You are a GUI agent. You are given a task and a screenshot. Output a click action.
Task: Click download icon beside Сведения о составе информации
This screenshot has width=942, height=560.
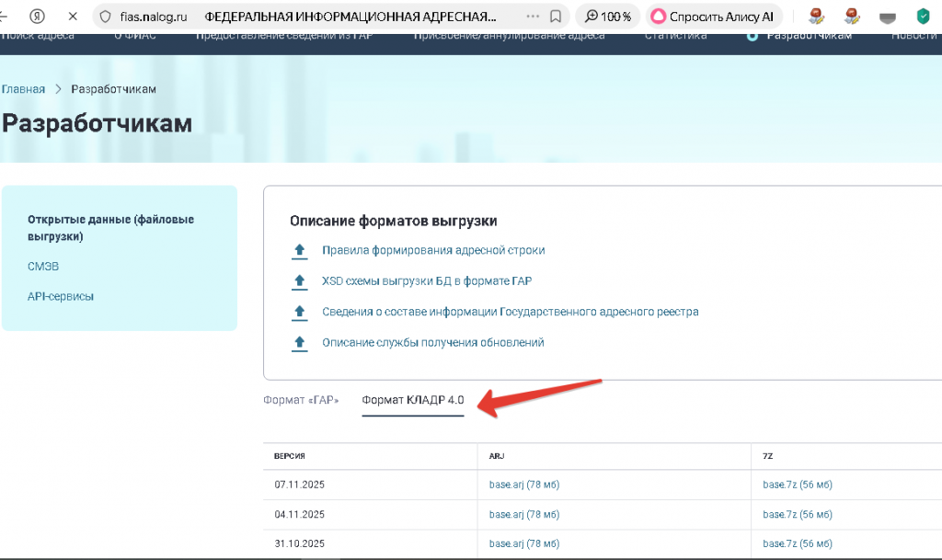pyautogui.click(x=299, y=312)
